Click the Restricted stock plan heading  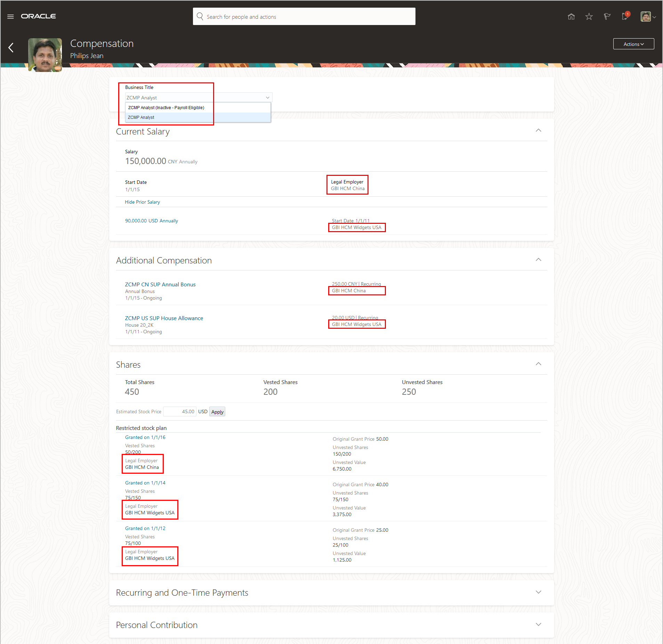point(141,428)
